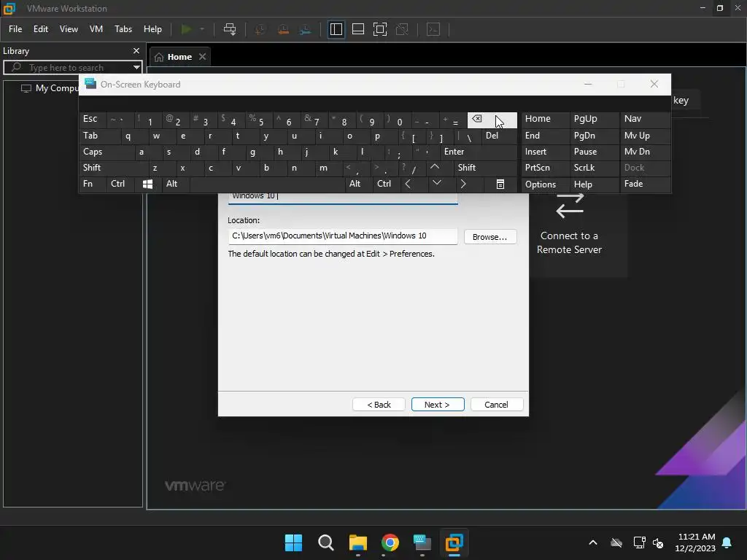Click the < Back button
This screenshot has width=747, height=560.
pyautogui.click(x=379, y=404)
